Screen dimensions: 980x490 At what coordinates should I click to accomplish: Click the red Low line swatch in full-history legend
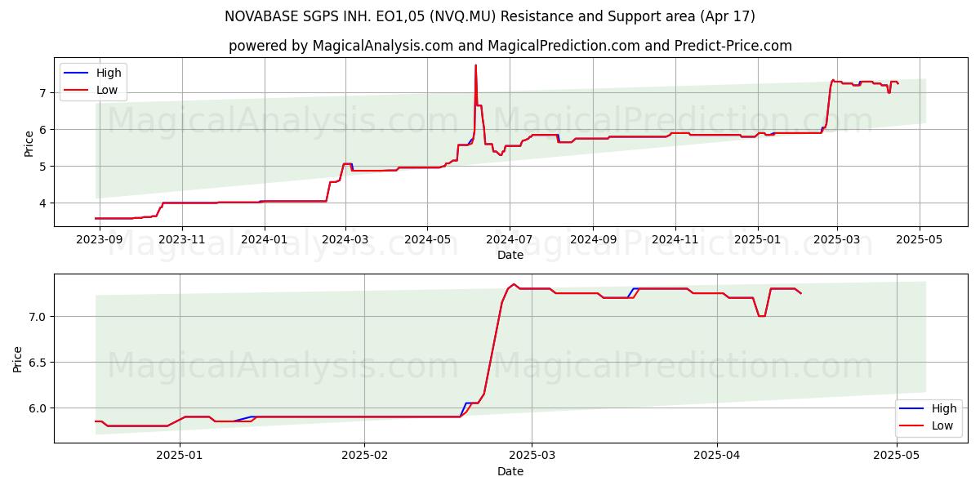pos(77,91)
